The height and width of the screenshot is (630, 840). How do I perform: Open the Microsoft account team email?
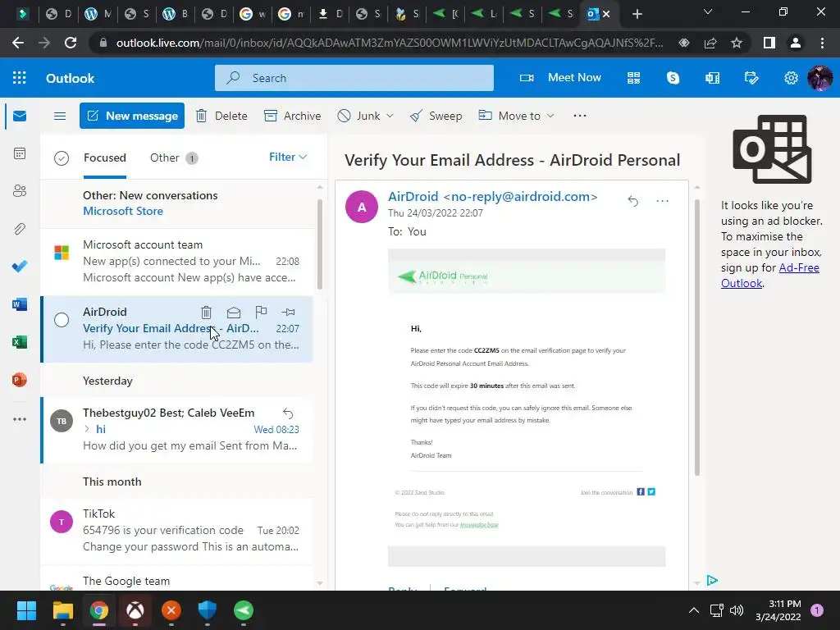[x=176, y=262]
